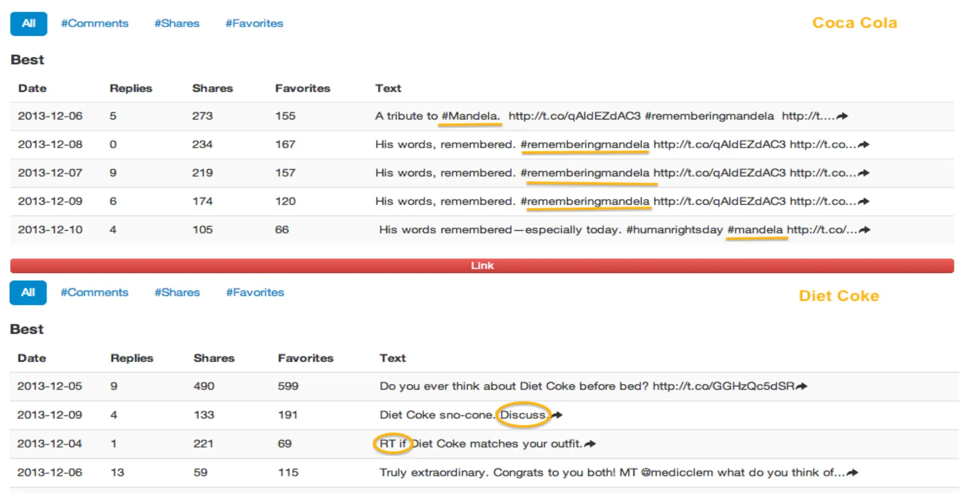This screenshot has width=980, height=493.
Task: Click arrow icon after 'matches your outfit' tweet
Action: [590, 444]
